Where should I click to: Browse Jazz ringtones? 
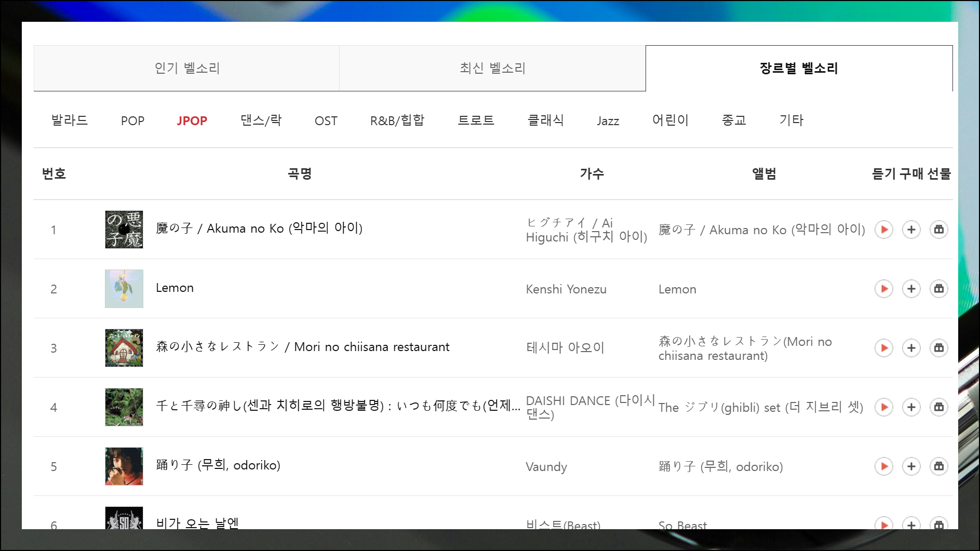tap(608, 121)
